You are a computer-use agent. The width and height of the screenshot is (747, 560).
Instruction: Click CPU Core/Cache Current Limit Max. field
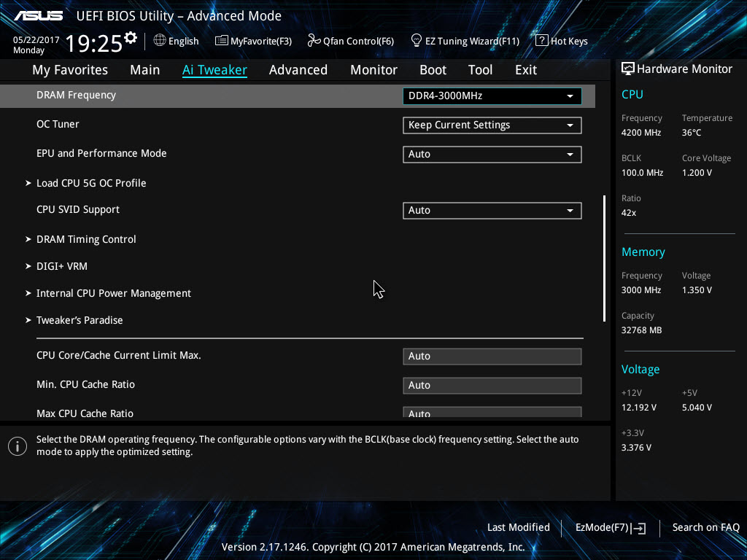pyautogui.click(x=492, y=356)
